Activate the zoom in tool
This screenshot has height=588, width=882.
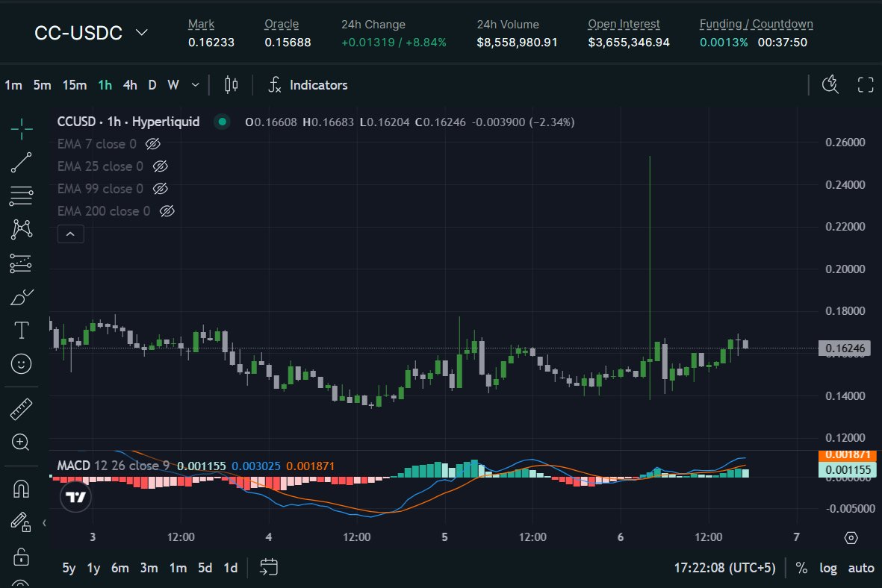pos(22,442)
